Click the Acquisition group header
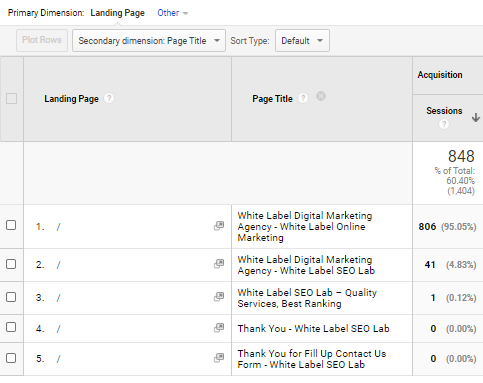Viewport: 483px width, 383px height. [x=440, y=75]
